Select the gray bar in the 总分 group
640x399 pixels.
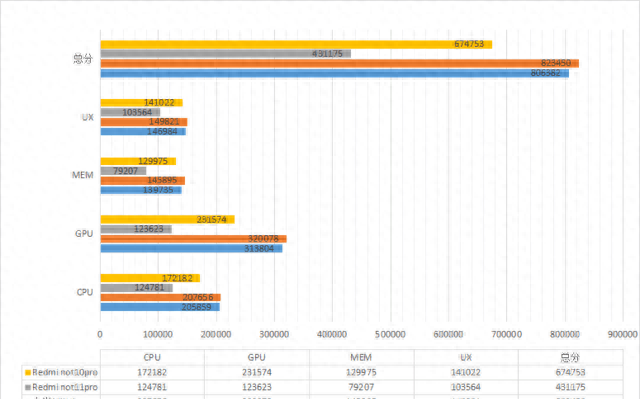tap(225, 54)
